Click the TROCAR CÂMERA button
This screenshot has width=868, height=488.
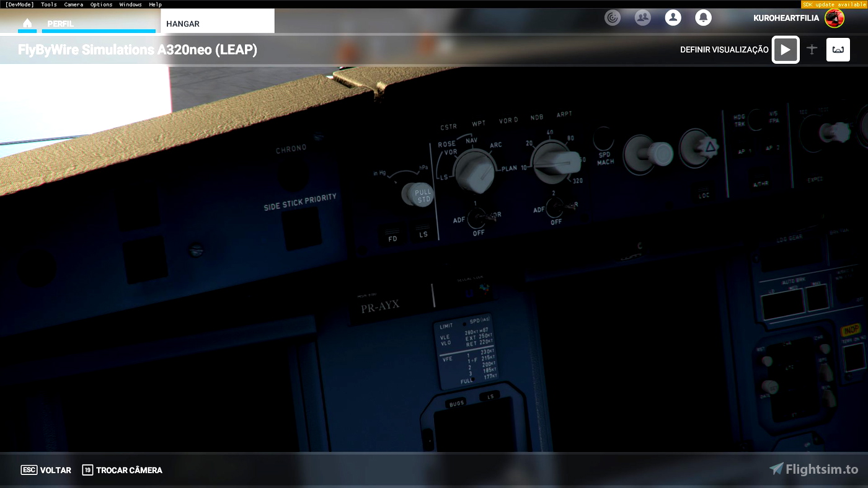point(122,470)
